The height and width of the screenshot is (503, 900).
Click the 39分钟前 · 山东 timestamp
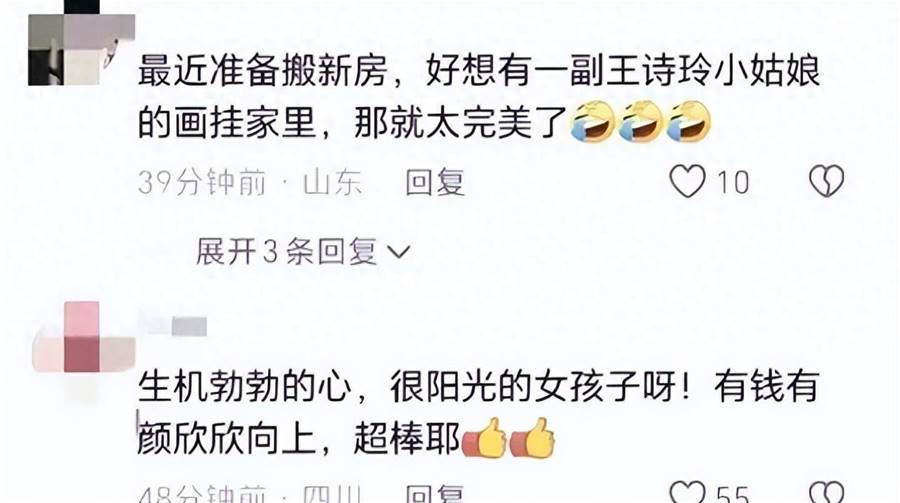(250, 183)
